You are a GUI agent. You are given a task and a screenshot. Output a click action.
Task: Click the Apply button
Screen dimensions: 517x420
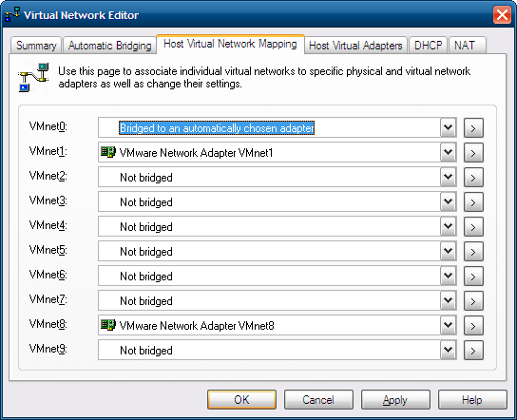(x=395, y=399)
